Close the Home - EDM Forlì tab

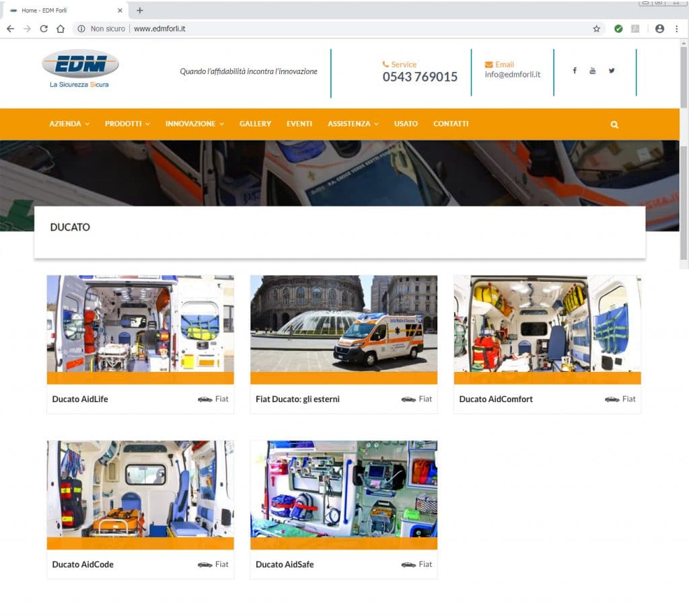pyautogui.click(x=120, y=10)
